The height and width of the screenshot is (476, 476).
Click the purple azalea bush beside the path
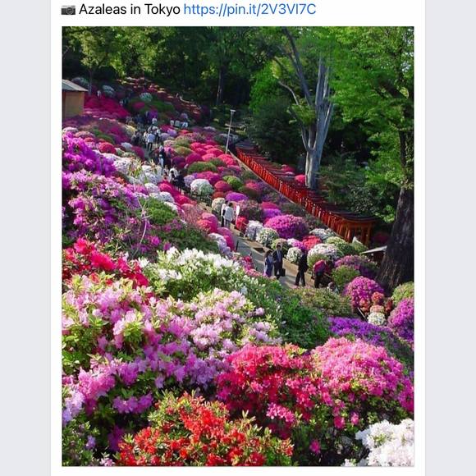[x=286, y=226]
